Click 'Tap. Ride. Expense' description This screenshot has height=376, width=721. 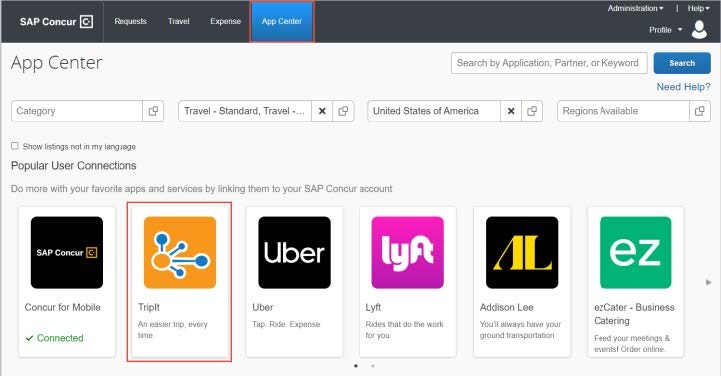click(286, 324)
